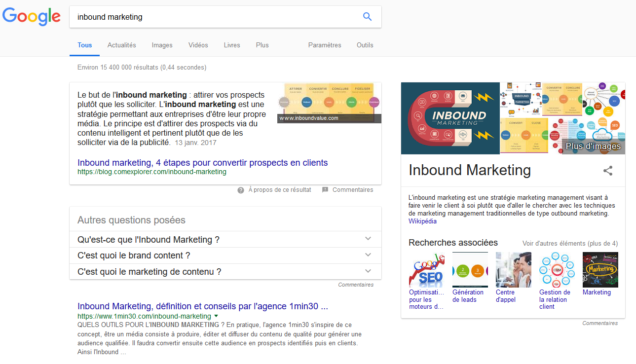The width and height of the screenshot is (636, 364).
Task: Click "Centre d'appel" text link
Action: [506, 296]
